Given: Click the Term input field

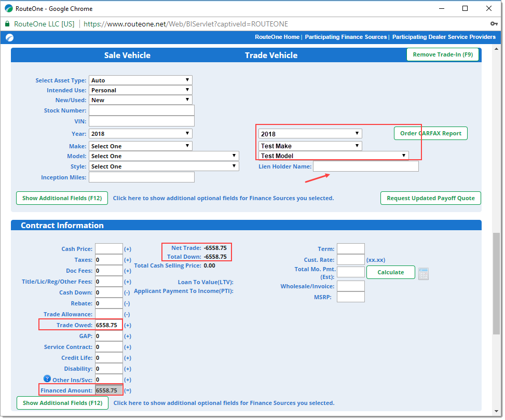Looking at the screenshot, I should (x=351, y=249).
